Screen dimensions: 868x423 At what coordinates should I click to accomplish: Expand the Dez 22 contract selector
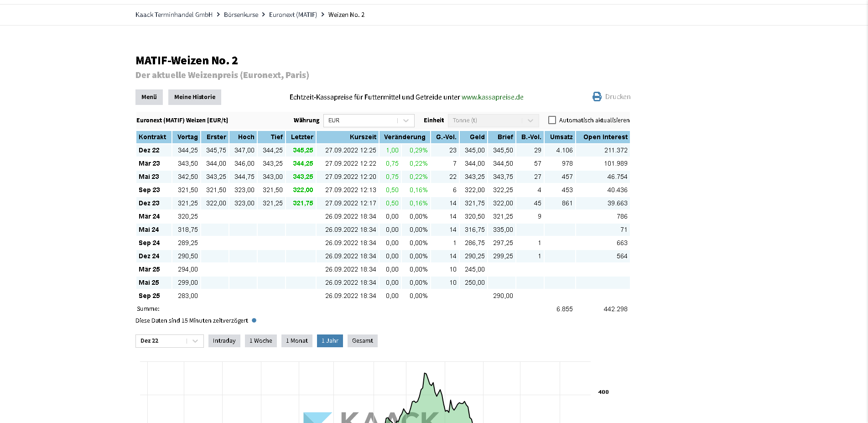169,341
